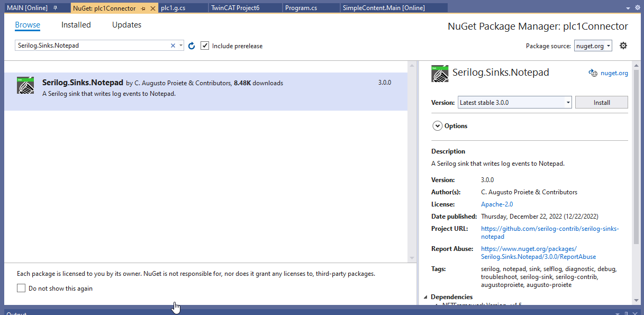
Task: Open the GitHub project URL link
Action: tap(550, 232)
